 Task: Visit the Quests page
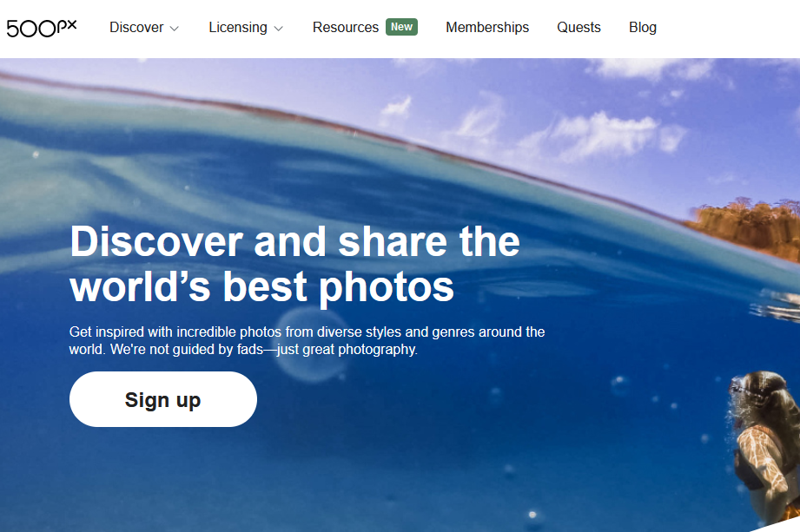[579, 27]
